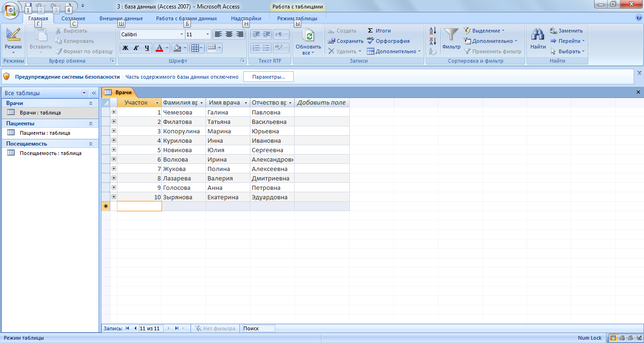Open the Участок column filter dropdown
Viewport: 644px width, 343px height.
point(157,103)
